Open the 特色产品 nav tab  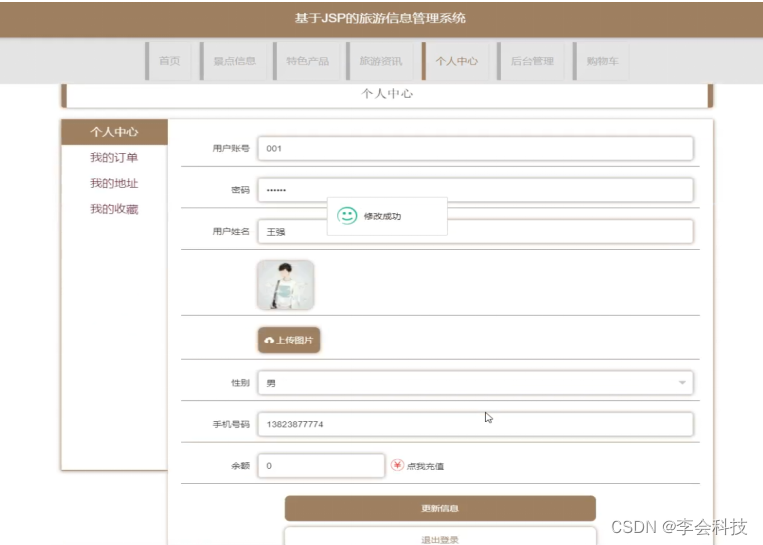point(307,61)
